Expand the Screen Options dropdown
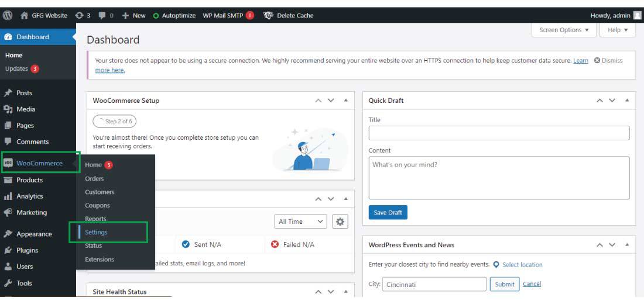Viewport: 644px width, 304px height. [x=564, y=30]
